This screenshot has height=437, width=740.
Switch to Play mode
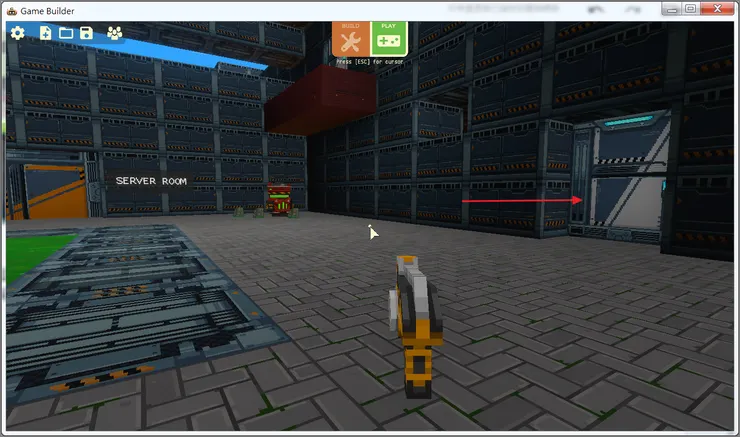389,39
